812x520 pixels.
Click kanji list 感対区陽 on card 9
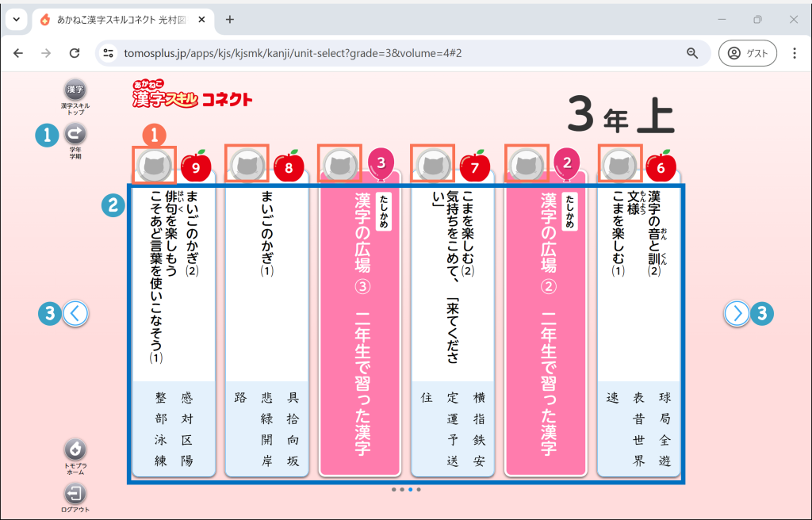(187, 430)
